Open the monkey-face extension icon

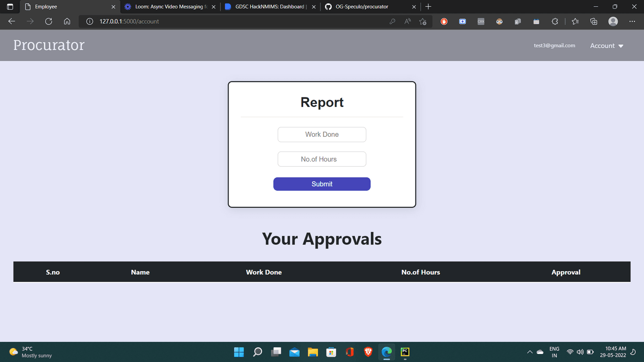(500, 21)
